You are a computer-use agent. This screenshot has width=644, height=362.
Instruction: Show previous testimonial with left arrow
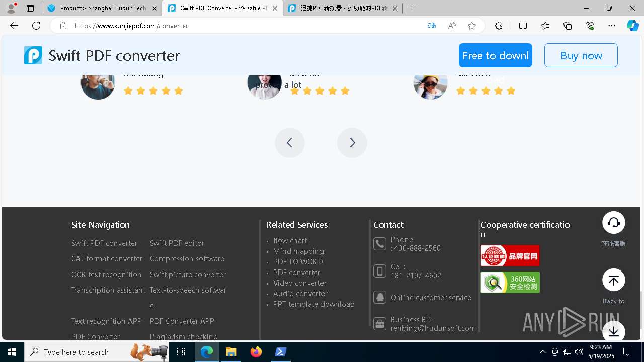290,143
